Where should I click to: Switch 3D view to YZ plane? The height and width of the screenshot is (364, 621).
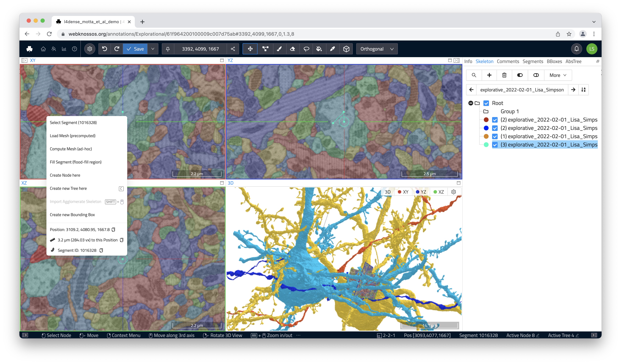point(421,192)
